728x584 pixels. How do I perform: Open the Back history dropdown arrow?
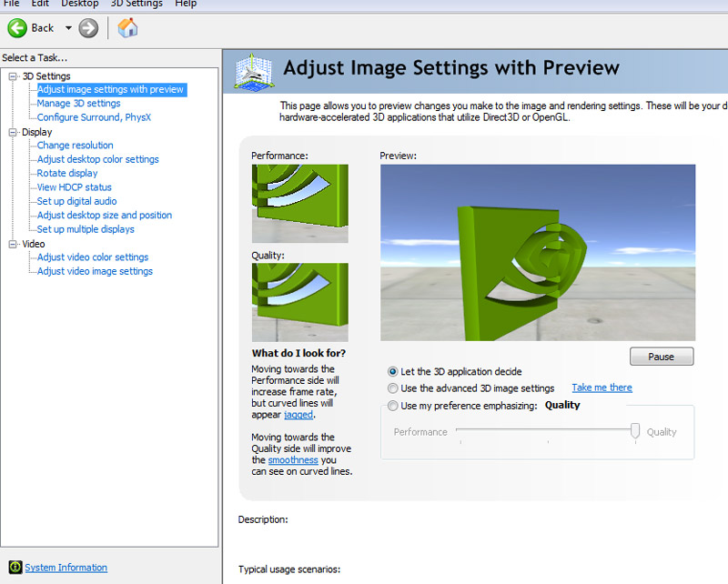pos(68,28)
